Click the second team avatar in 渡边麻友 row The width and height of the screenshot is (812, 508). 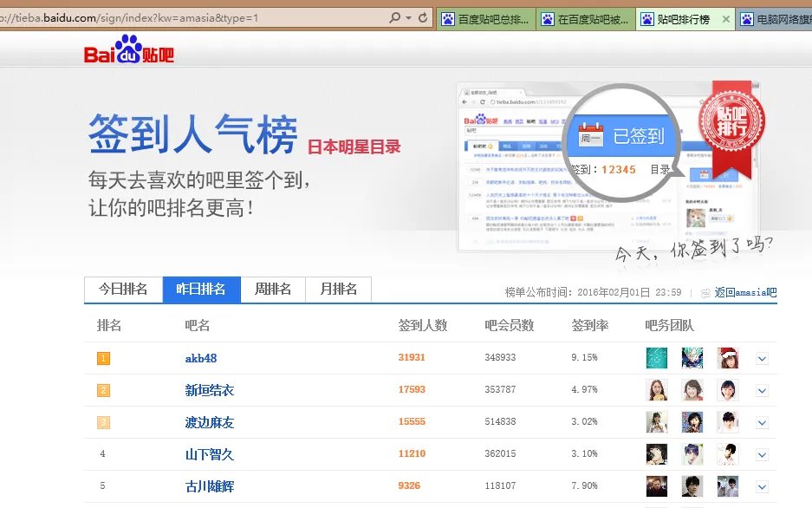(692, 422)
